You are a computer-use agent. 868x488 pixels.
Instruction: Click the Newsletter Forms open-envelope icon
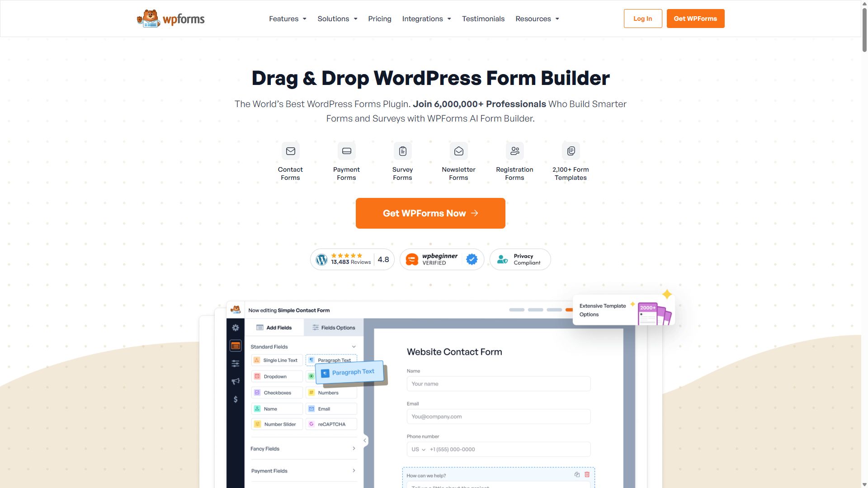click(x=459, y=151)
